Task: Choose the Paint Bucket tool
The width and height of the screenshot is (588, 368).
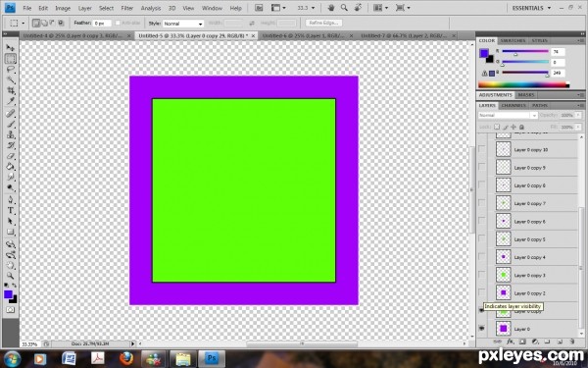Action: point(11,167)
